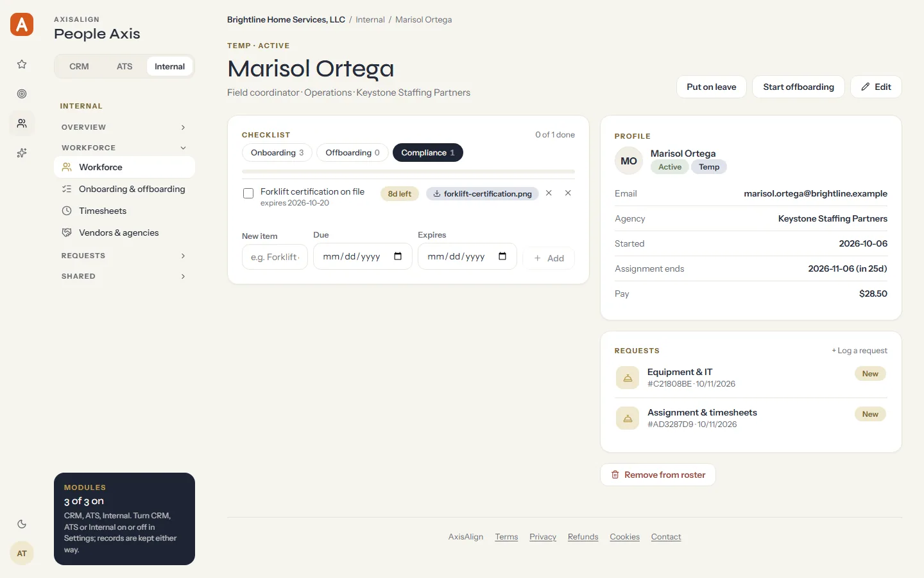Focus the New item text field
Image resolution: width=924 pixels, height=578 pixels.
pos(275,257)
